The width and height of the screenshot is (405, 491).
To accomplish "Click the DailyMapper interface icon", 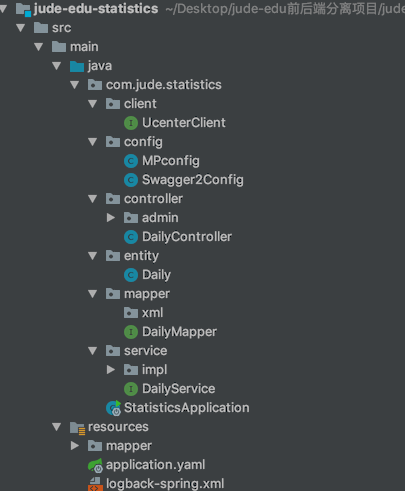I will click(131, 332).
